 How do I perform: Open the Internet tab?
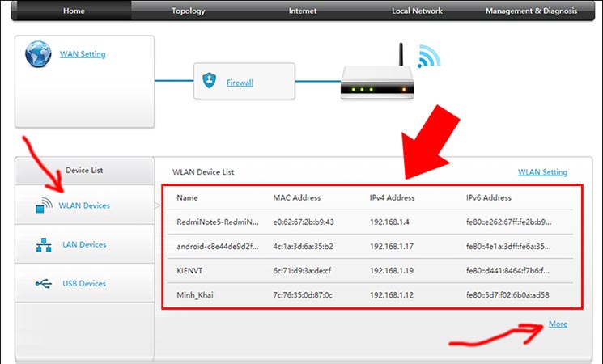tap(303, 11)
